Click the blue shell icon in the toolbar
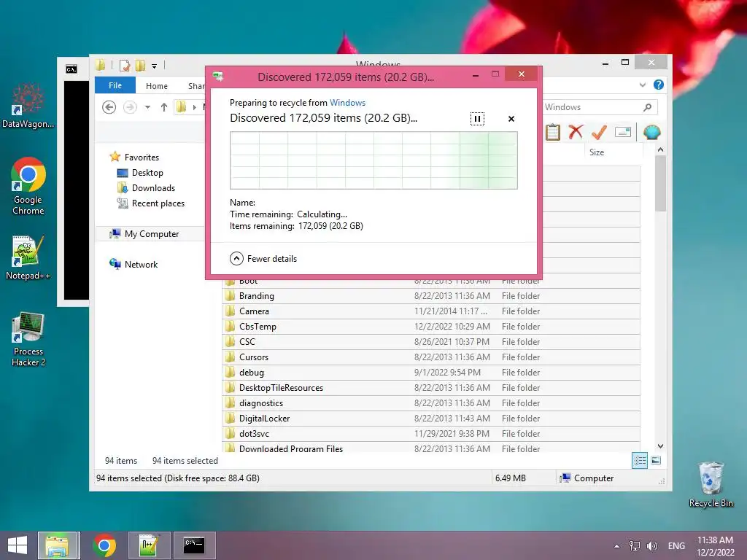The image size is (747, 560). click(651, 132)
